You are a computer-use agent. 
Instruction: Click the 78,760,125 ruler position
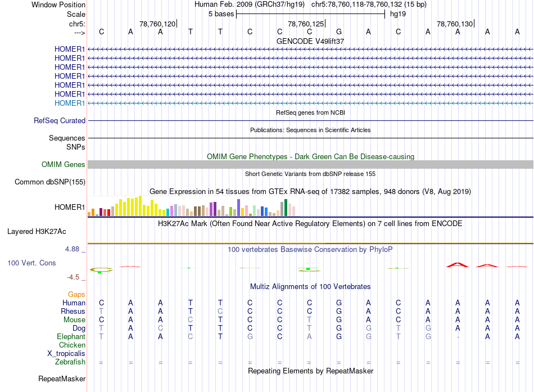pyautogui.click(x=306, y=24)
